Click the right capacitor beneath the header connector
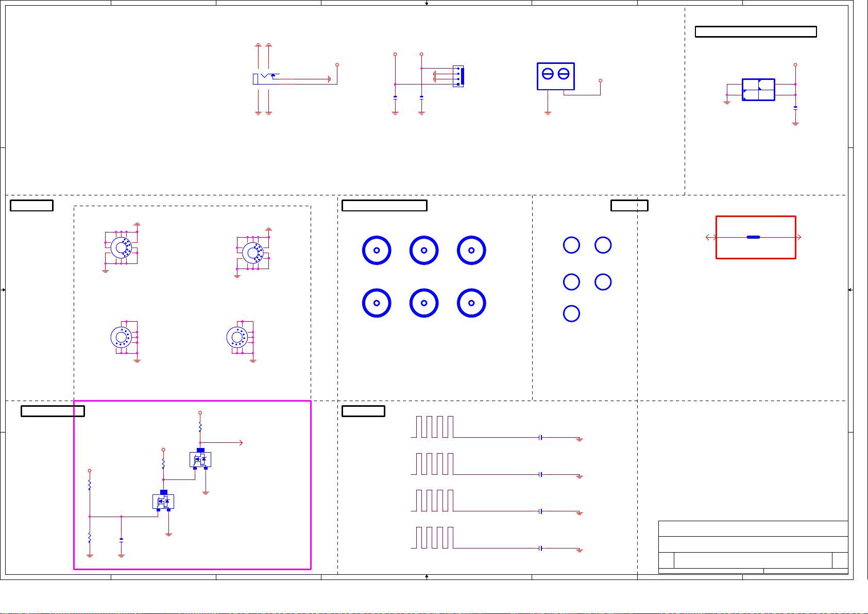 [x=421, y=97]
